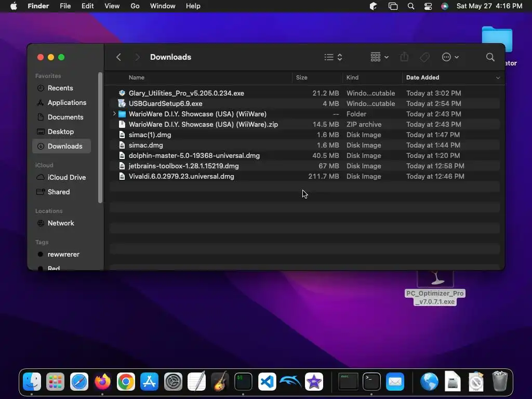The image size is (532, 399).
Task: Click the menu bar date and time
Action: click(x=489, y=6)
